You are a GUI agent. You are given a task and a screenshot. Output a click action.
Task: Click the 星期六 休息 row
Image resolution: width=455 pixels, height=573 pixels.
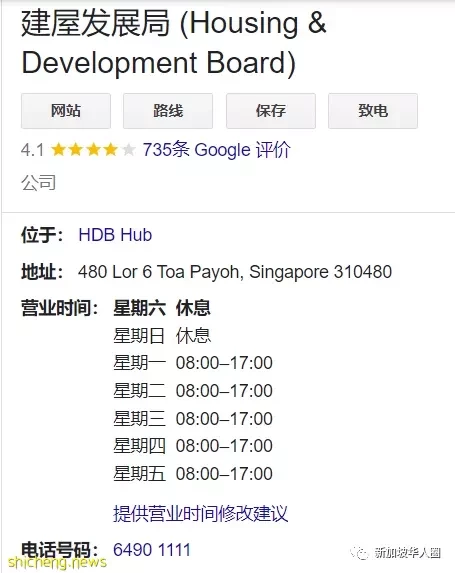click(162, 308)
